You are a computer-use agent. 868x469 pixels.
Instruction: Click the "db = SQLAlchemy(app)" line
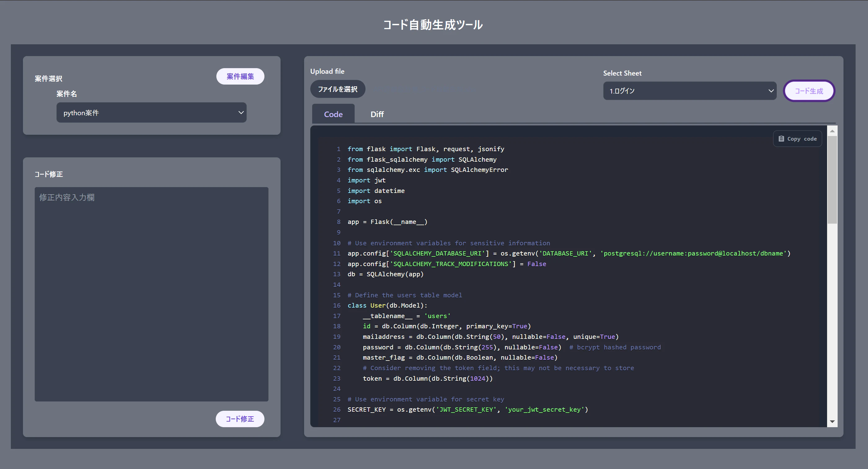385,274
